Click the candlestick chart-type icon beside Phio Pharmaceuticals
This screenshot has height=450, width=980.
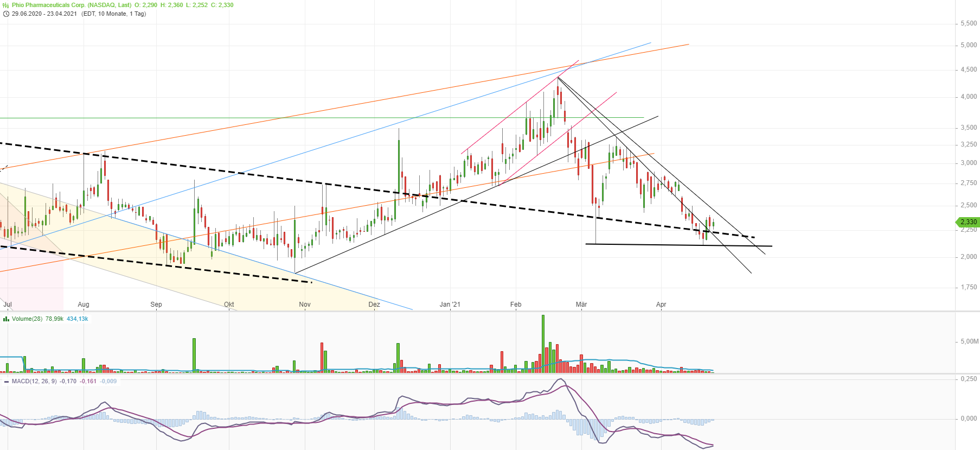[6, 5]
